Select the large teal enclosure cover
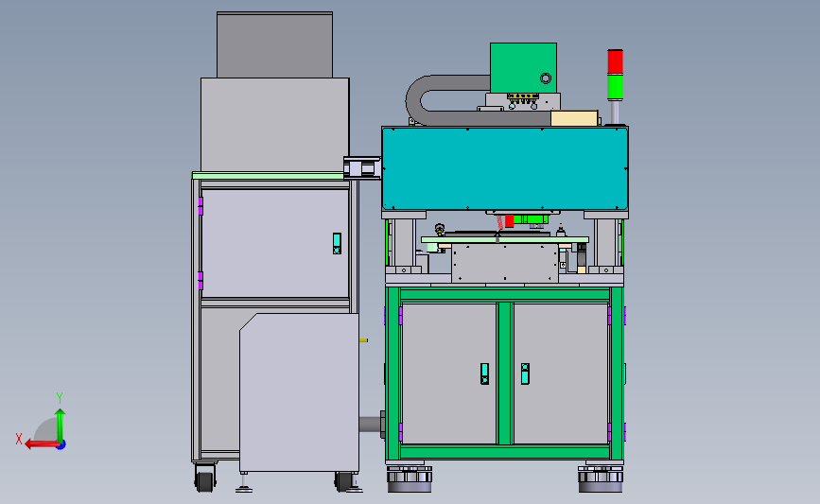 point(505,168)
